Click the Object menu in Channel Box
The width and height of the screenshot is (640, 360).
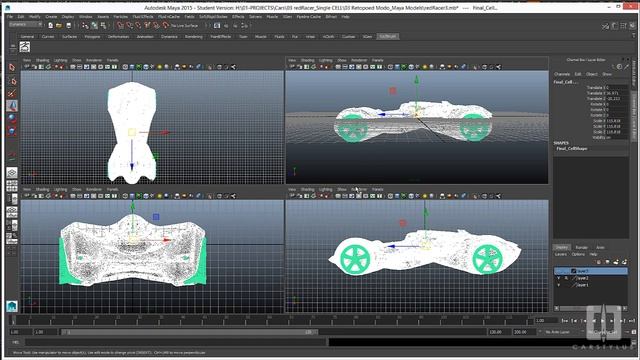click(x=592, y=74)
